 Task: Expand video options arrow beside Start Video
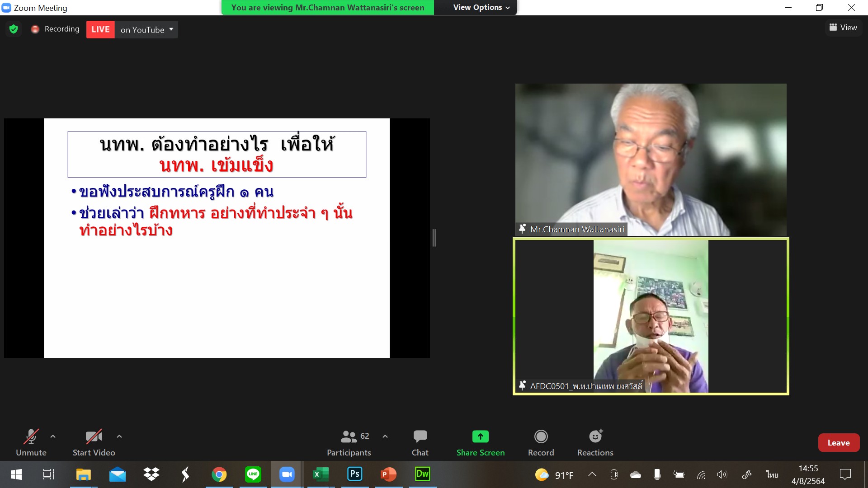click(119, 436)
